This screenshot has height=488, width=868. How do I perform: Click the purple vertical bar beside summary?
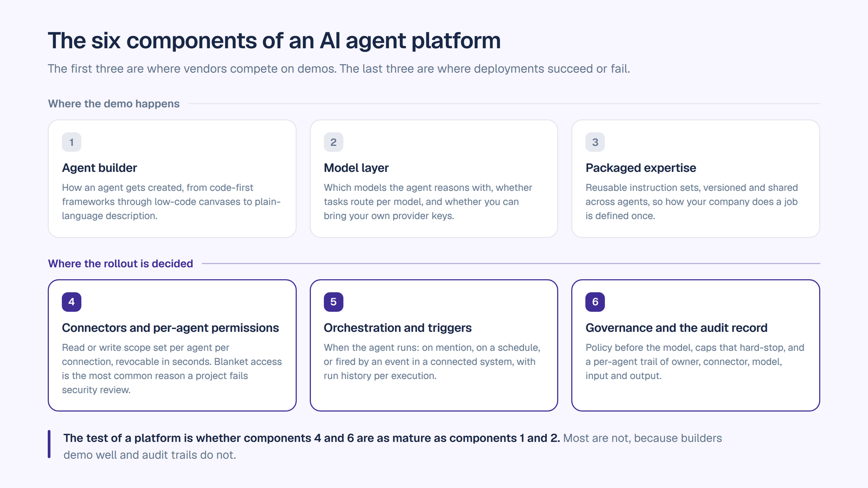(x=49, y=444)
